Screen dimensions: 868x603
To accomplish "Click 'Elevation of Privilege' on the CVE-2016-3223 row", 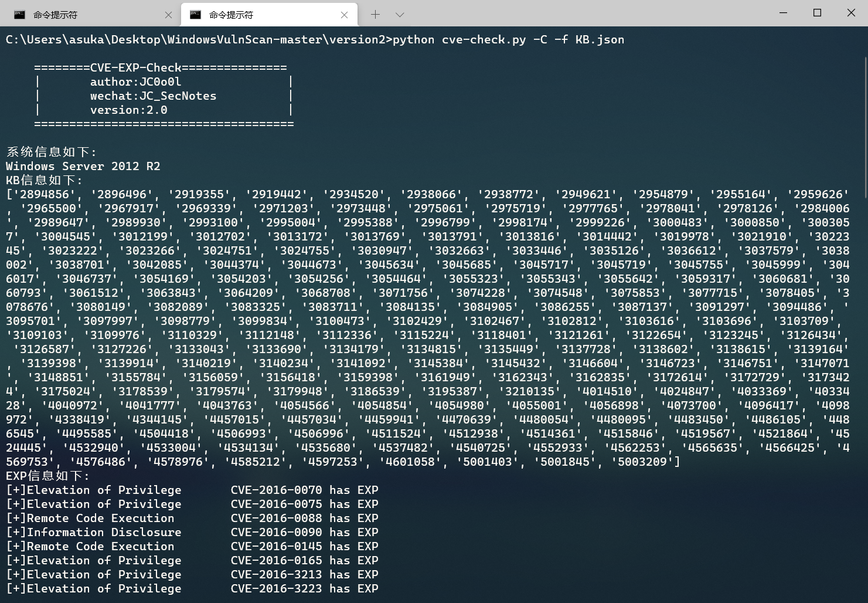I will [104, 588].
